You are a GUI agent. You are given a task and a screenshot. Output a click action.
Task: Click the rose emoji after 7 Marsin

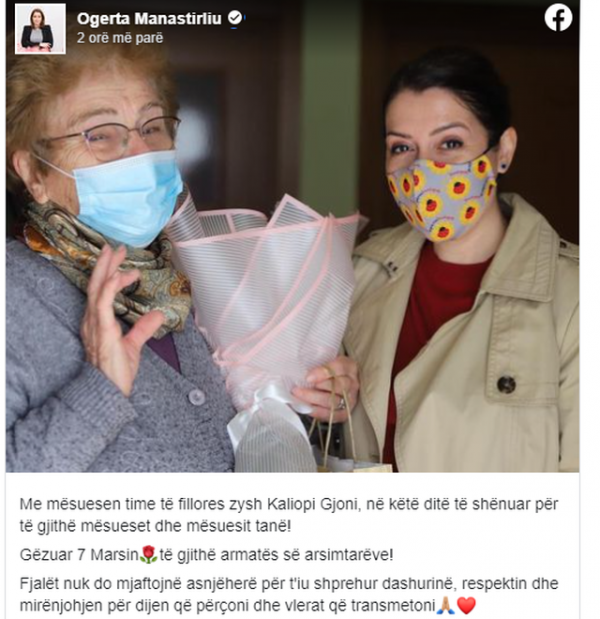click(x=148, y=555)
